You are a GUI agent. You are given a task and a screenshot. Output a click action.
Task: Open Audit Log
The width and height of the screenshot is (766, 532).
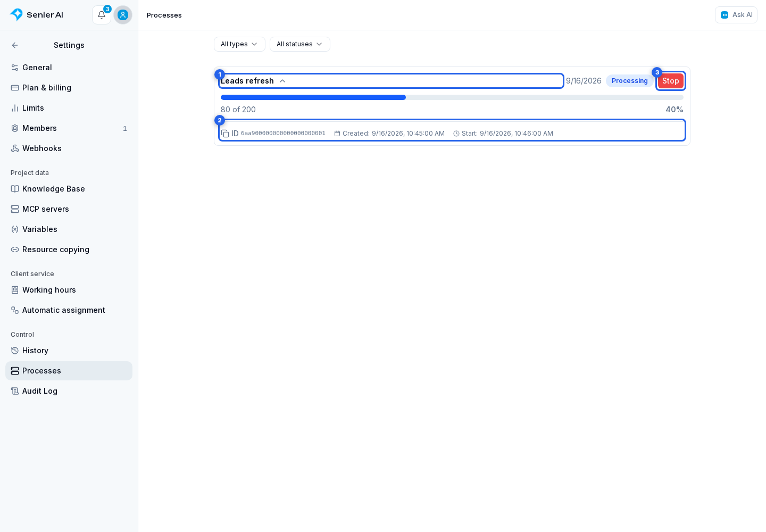pos(69,391)
